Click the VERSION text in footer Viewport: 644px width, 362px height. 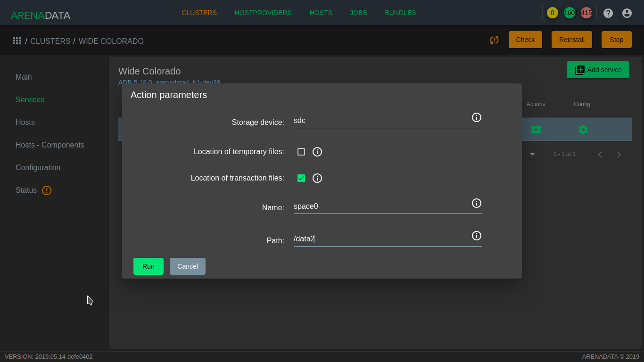(x=49, y=357)
